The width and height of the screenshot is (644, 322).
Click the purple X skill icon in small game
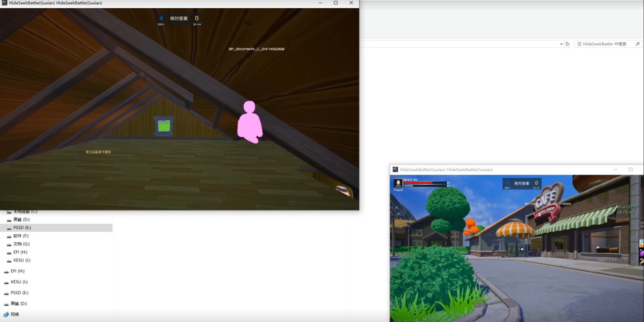click(x=641, y=253)
